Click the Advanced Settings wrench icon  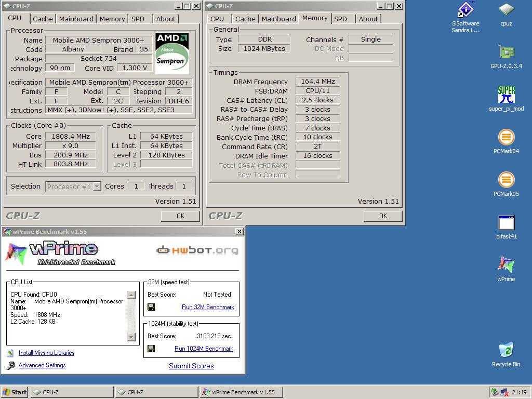[10, 365]
